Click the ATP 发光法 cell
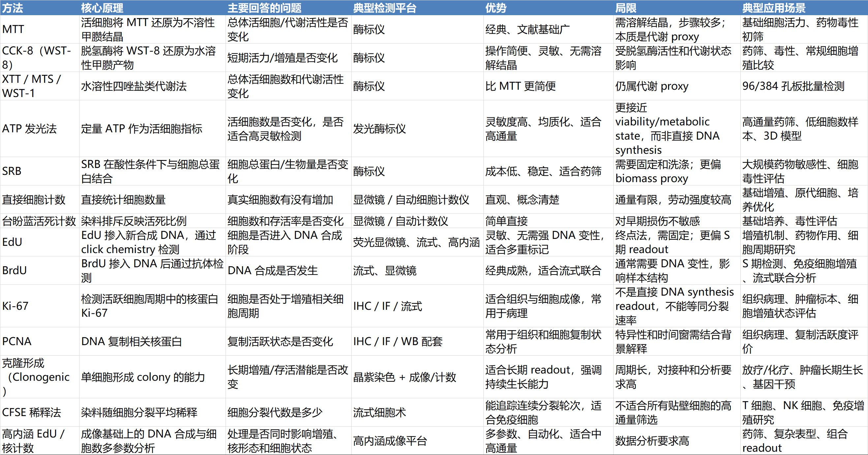Viewport: 868px width, 455px height. click(29, 128)
